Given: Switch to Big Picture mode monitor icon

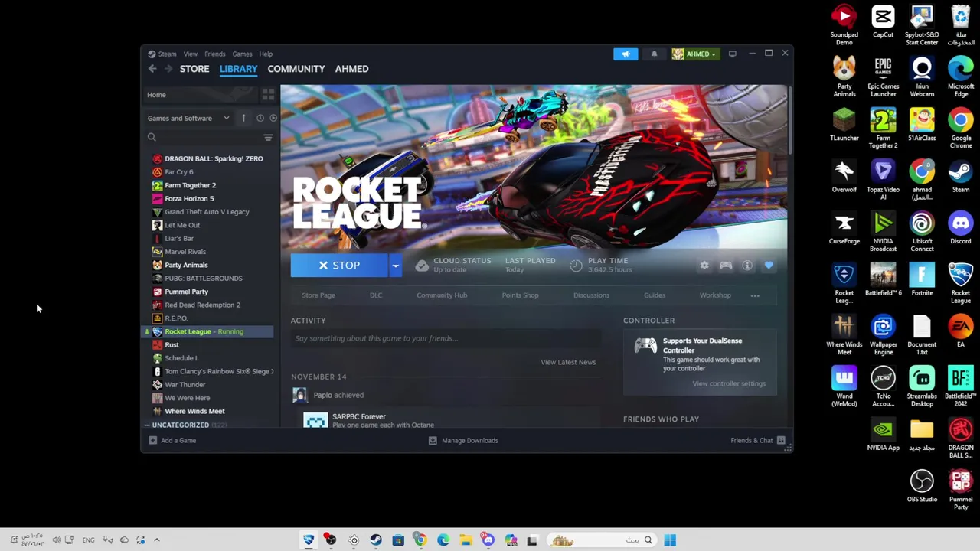Looking at the screenshot, I should [x=733, y=54].
